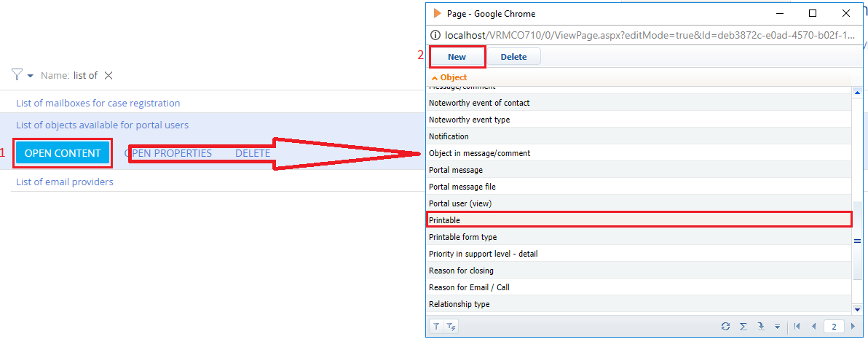Click the export download icon
This screenshot has height=342, width=868.
pos(761,327)
